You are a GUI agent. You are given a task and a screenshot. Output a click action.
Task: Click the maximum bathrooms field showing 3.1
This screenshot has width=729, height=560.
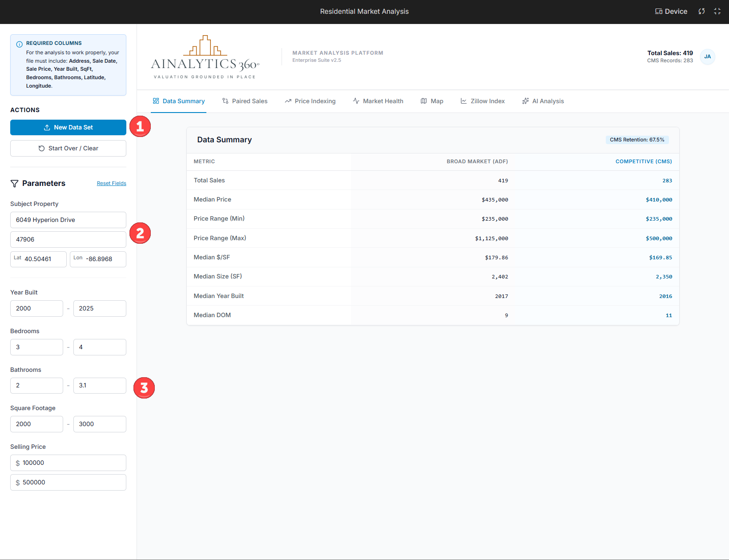(99, 386)
